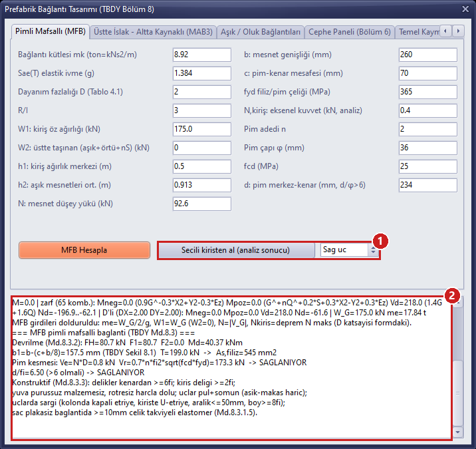Click the Dayanım fazlalığı D field
Viewport: 476px width, 449px height.
202,92
